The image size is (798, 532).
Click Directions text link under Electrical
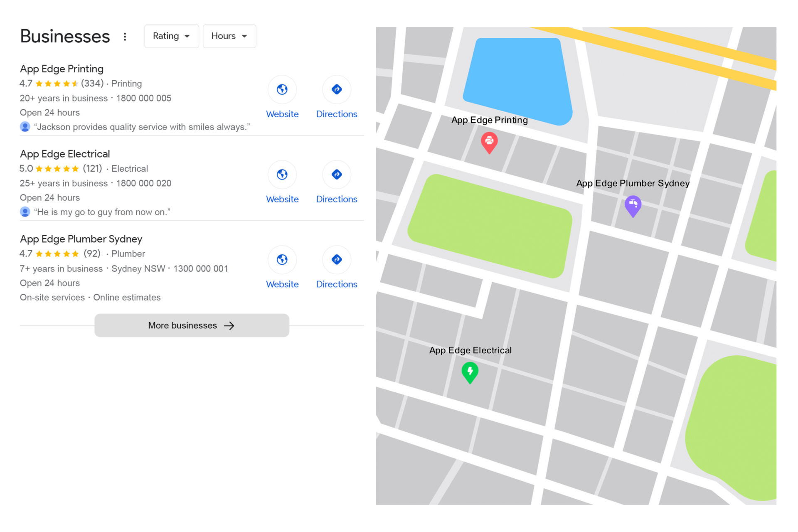click(336, 199)
